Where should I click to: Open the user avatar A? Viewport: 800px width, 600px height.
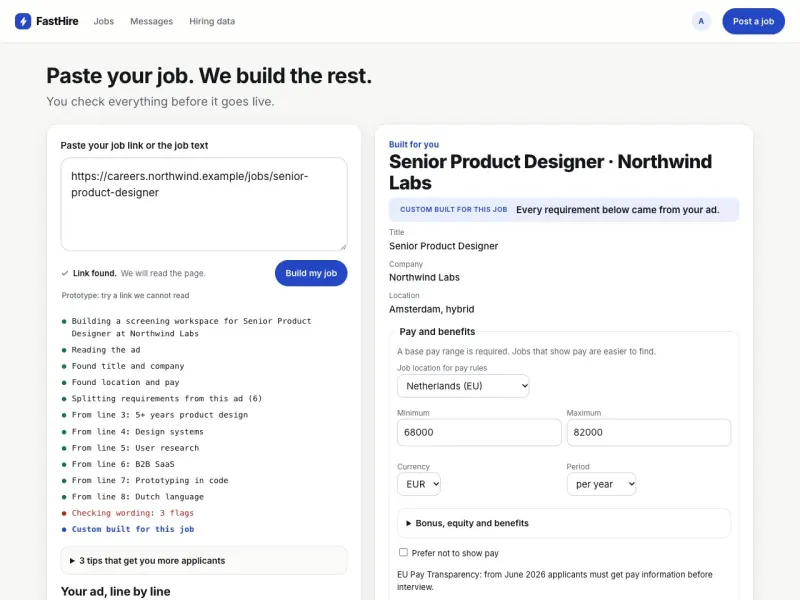(x=701, y=21)
